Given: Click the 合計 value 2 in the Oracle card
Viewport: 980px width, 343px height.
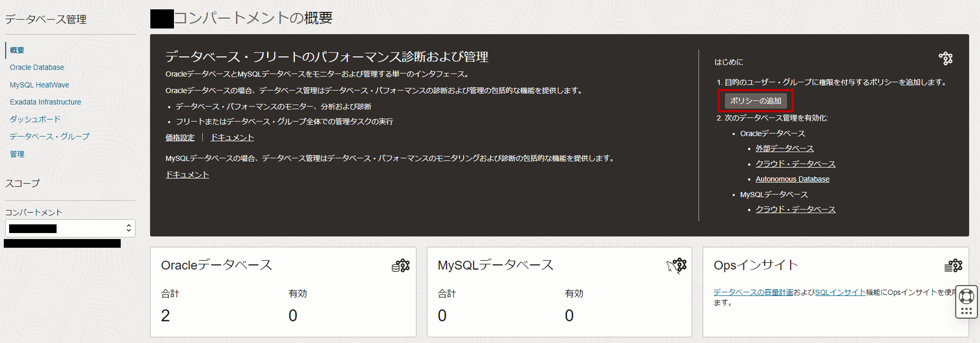Looking at the screenshot, I should coord(165,316).
